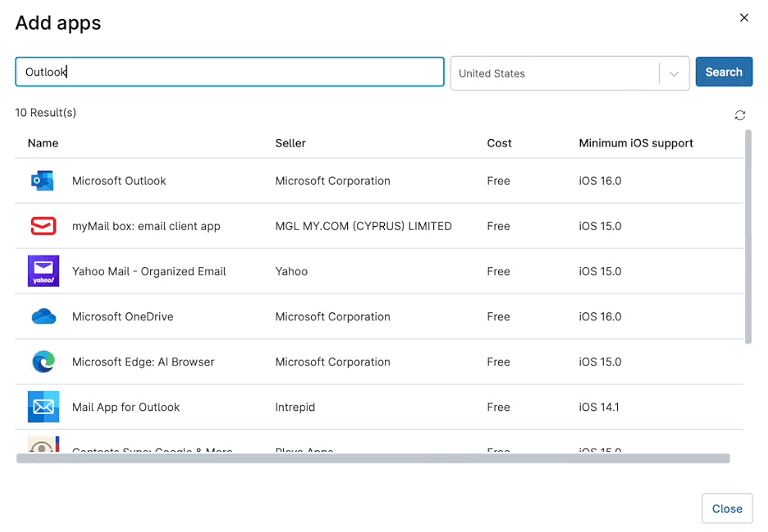
Task: Click iOS 16.0 in Microsoft OneDrive row
Action: 600,316
